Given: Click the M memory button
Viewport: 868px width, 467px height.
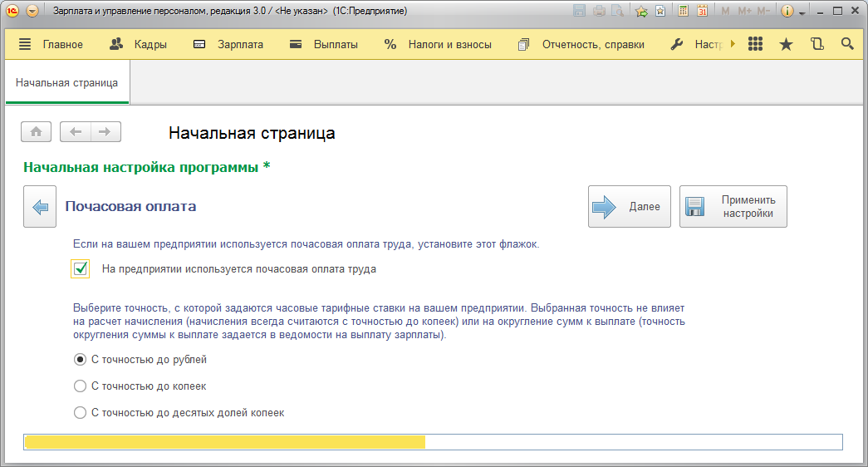Looking at the screenshot, I should click(x=725, y=11).
